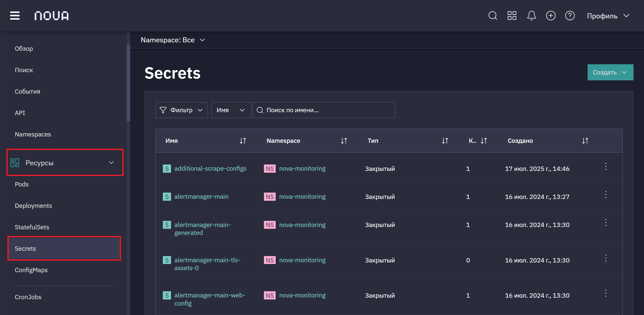Click NS badge in alertmanager-main-tls-assets-0 row

270,260
